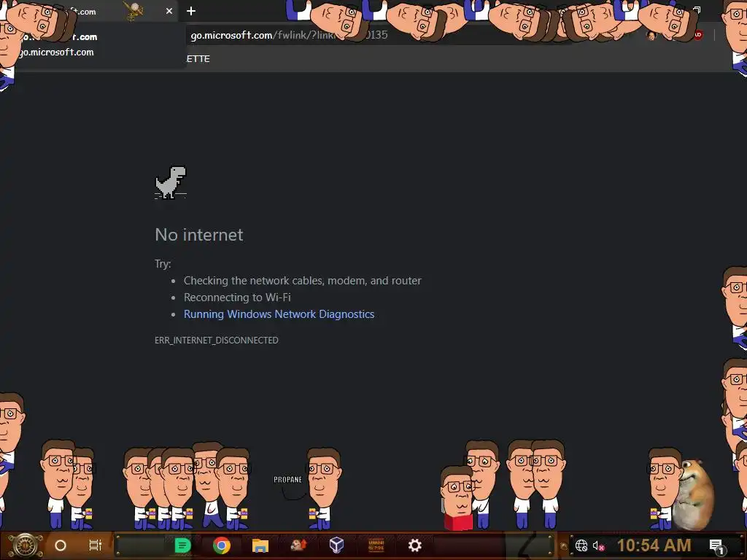Open Windows Settings gear on taskbar
The image size is (747, 560).
click(415, 545)
